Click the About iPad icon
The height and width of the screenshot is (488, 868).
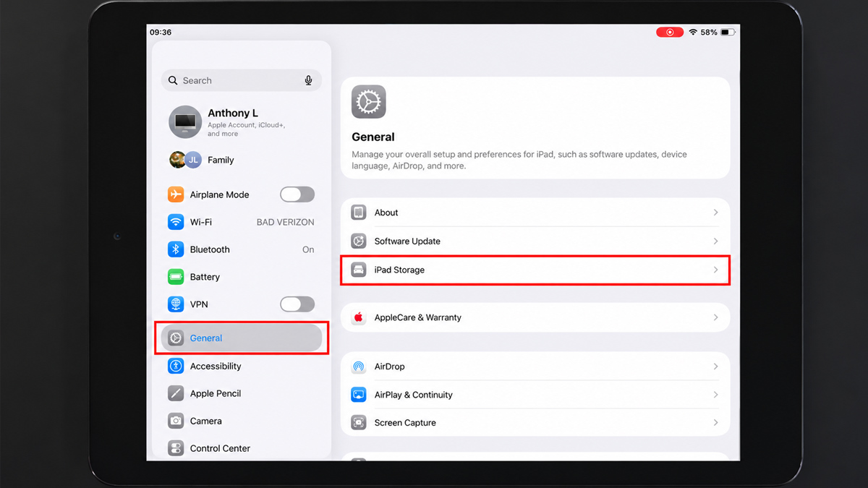[x=359, y=213]
